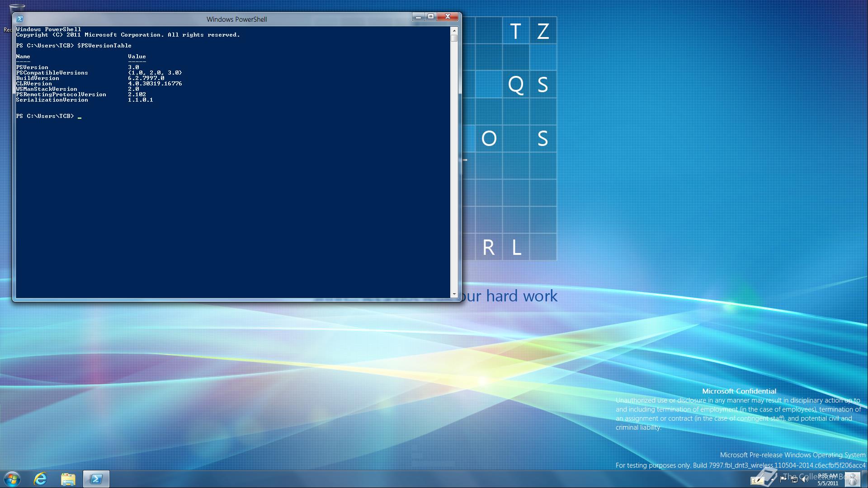Click the 'CLRVersion' row name
The image size is (868, 488).
tap(34, 84)
